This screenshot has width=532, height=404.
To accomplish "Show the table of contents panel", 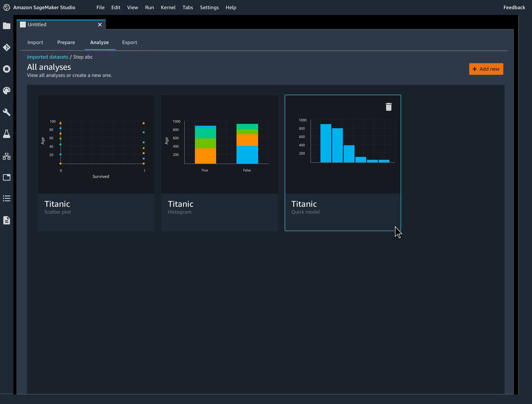I will (6, 198).
